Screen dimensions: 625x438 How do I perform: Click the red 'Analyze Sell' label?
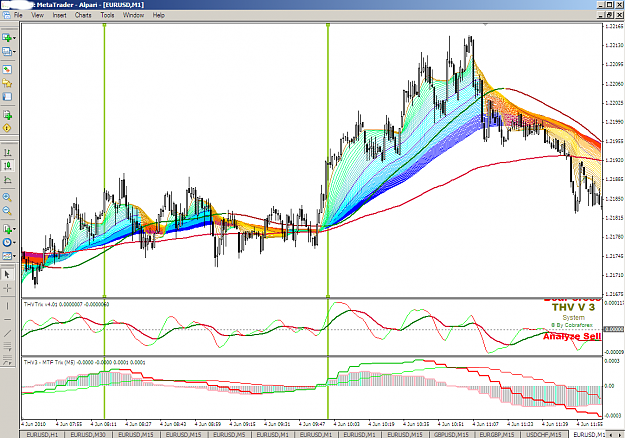[x=572, y=336]
